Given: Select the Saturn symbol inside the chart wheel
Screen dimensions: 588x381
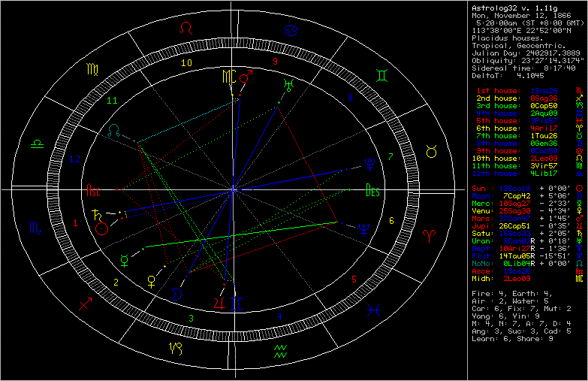Looking at the screenshot, I should [x=97, y=216].
